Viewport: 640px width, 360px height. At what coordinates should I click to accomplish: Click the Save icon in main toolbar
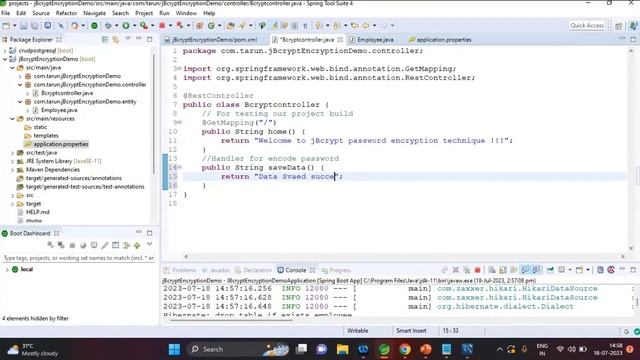click(x=24, y=26)
